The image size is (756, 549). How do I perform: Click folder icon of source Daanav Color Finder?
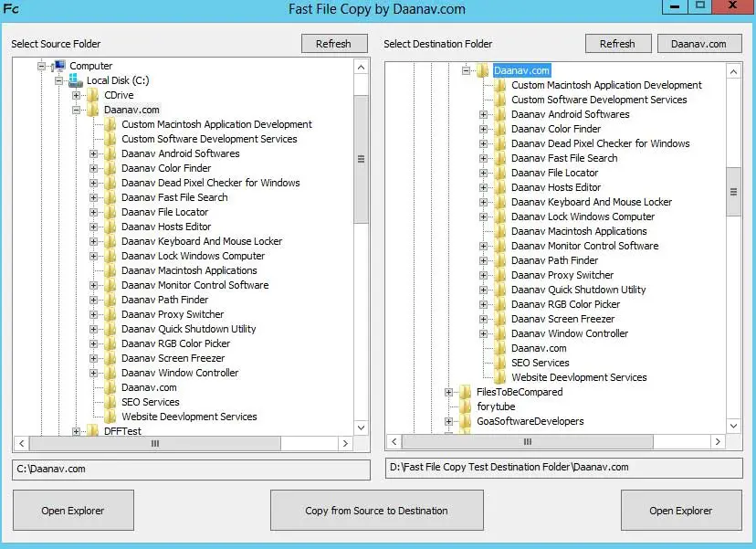click(110, 168)
